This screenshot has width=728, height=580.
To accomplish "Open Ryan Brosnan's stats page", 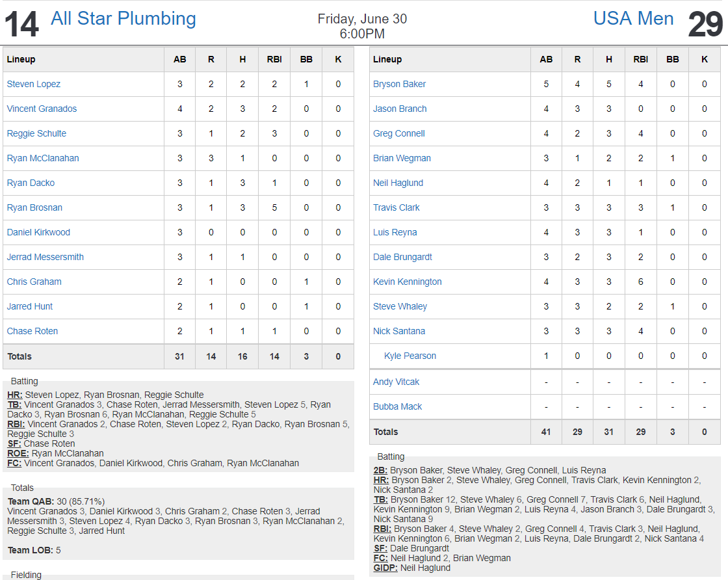I will point(34,207).
